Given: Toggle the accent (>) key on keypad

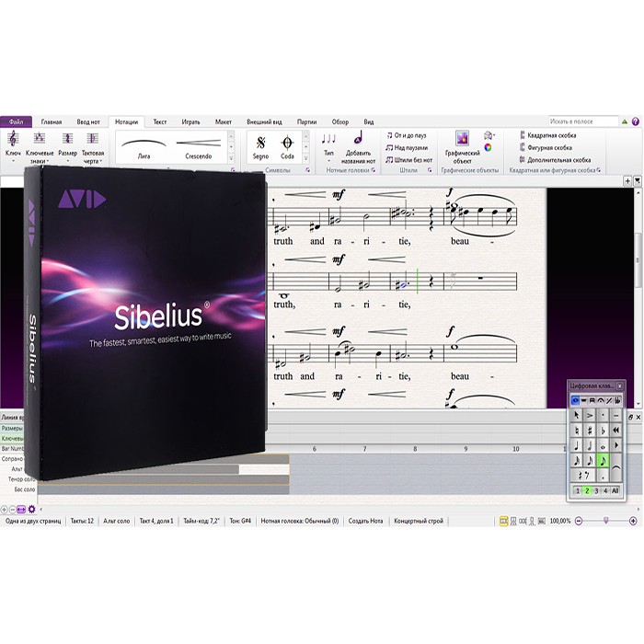Looking at the screenshot, I should (590, 415).
